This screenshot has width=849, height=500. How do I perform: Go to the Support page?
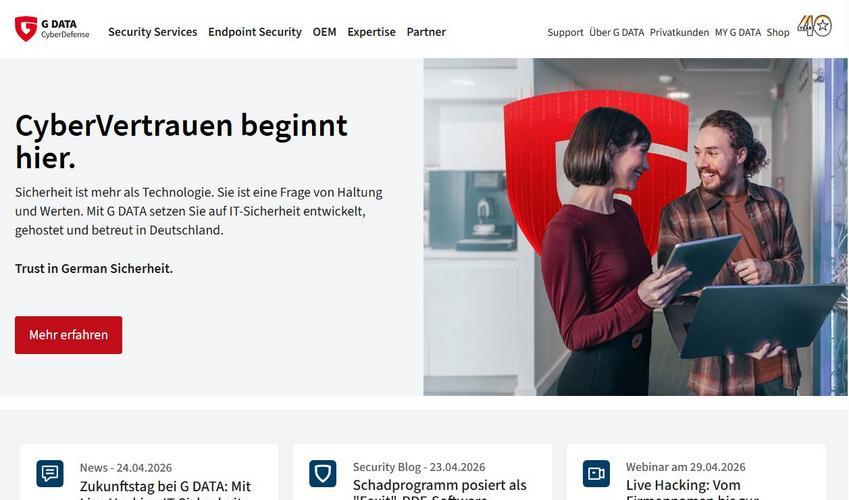[565, 33]
